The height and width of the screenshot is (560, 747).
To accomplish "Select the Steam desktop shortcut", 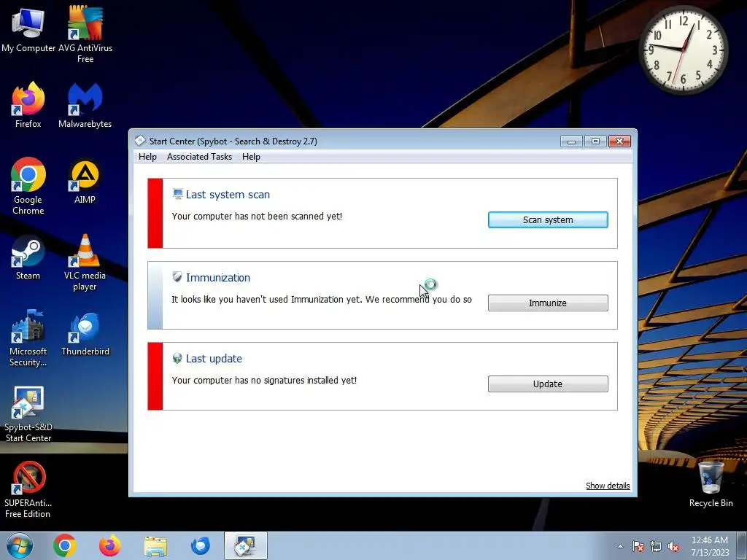I will [28, 257].
